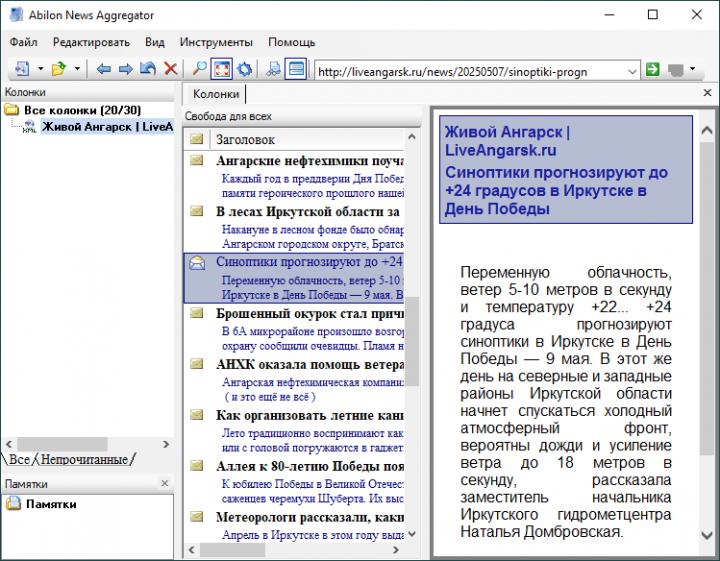
Task: Click envelope icon of Брошенный окурок row
Action: pos(197,313)
